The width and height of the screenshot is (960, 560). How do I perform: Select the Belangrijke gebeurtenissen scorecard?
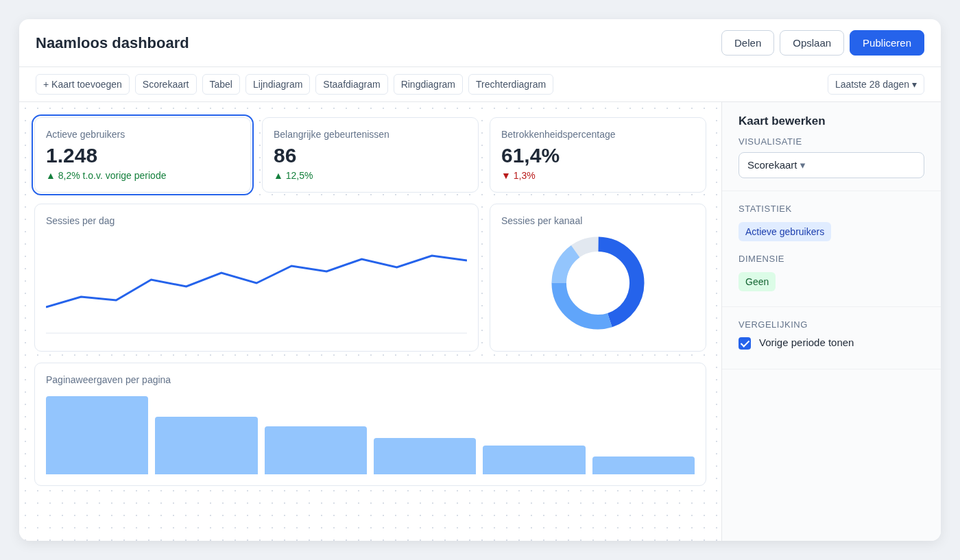click(x=370, y=155)
